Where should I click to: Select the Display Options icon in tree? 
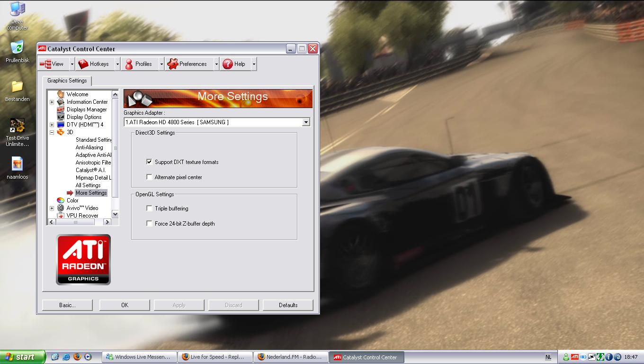pyautogui.click(x=61, y=117)
